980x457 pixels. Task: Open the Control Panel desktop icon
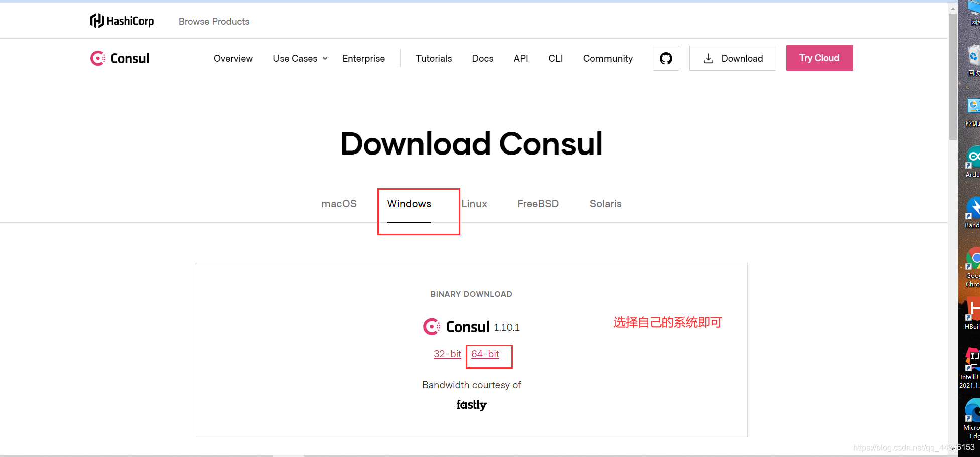(973, 112)
